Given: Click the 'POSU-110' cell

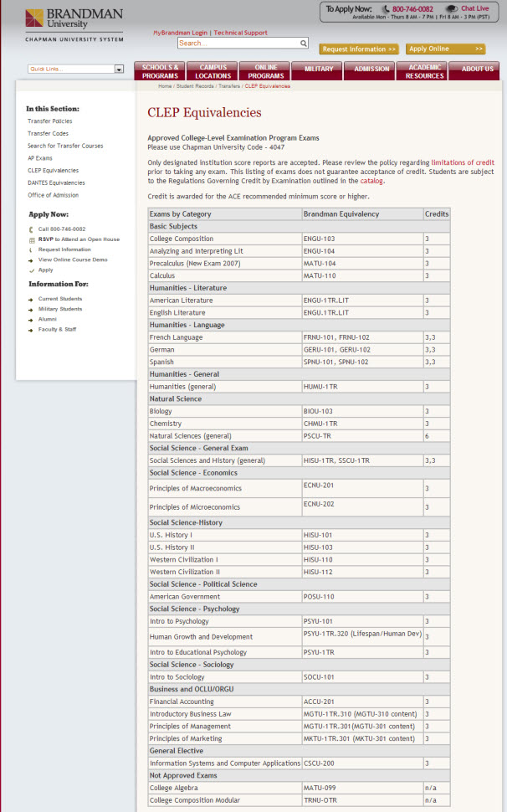Looking at the screenshot, I should click(362, 597).
